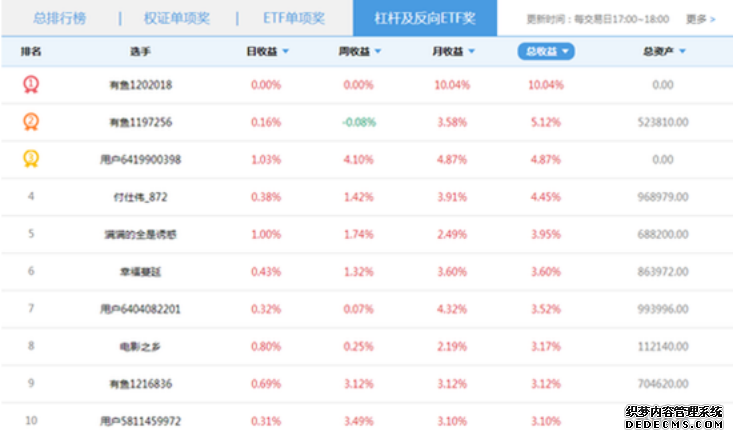Open player 用户5811459972
The image size is (734, 439).
pos(140,421)
